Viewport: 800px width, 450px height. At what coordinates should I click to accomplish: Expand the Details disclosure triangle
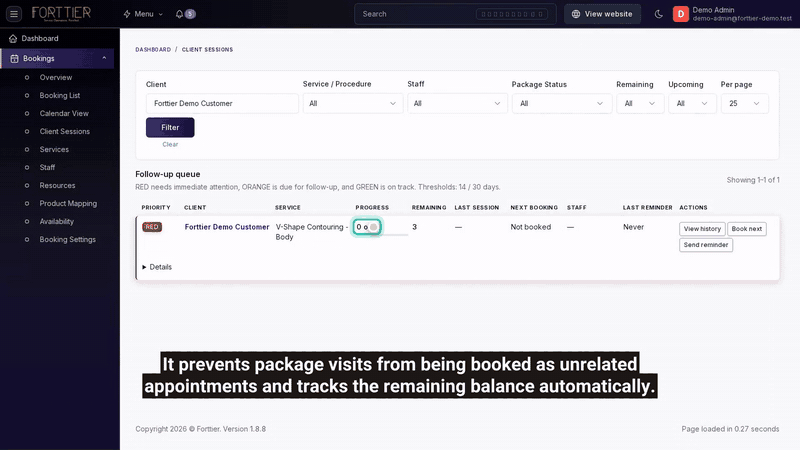[x=144, y=267]
